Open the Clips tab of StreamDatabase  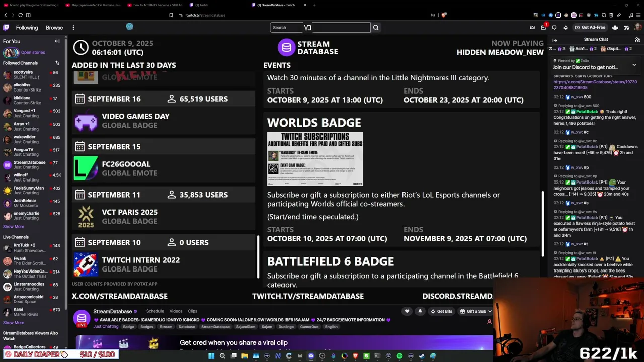tap(193, 311)
